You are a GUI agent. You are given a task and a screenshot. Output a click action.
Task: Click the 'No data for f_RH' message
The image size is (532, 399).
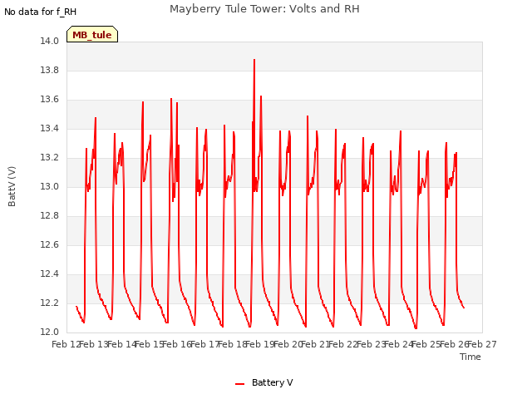pos(40,12)
